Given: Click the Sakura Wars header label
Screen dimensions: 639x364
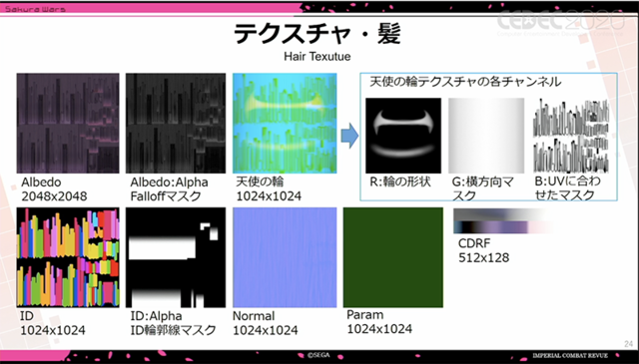Looking at the screenshot, I should pyautogui.click(x=35, y=9).
